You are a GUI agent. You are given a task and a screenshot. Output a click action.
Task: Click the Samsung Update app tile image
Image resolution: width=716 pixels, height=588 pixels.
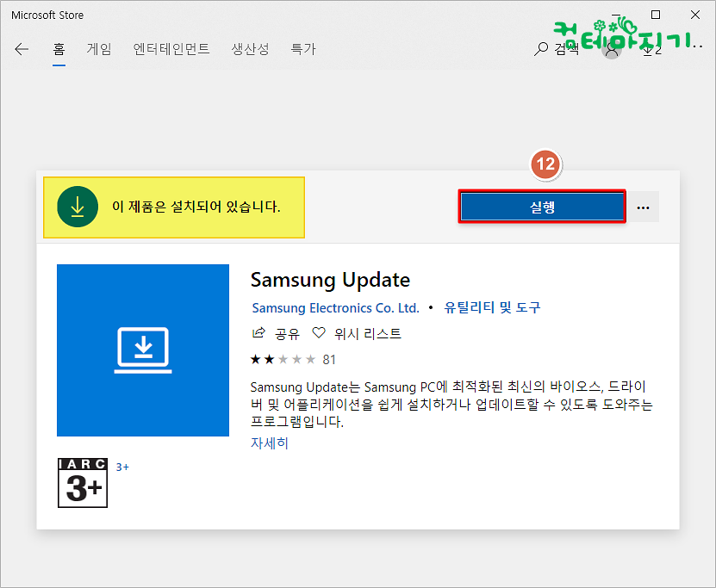(143, 350)
